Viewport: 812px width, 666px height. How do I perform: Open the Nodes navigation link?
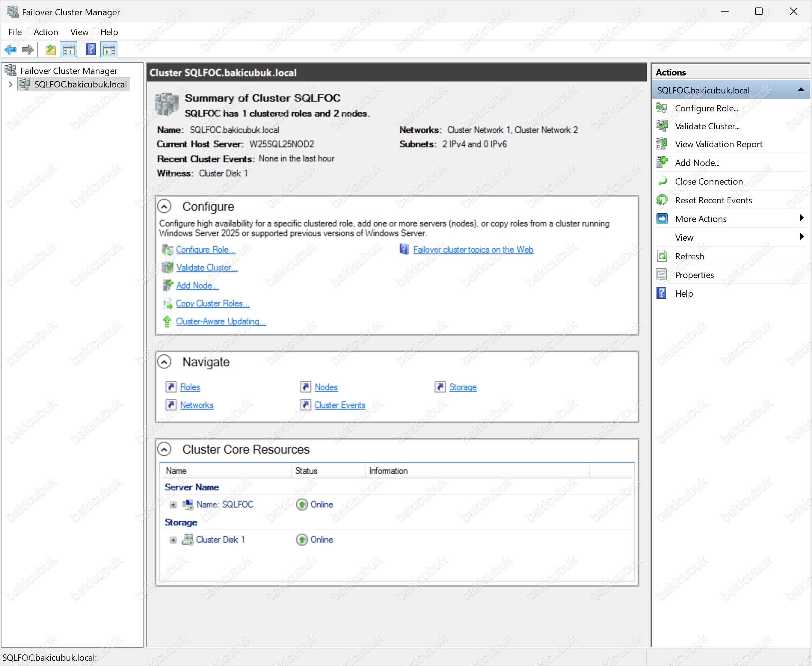click(326, 388)
